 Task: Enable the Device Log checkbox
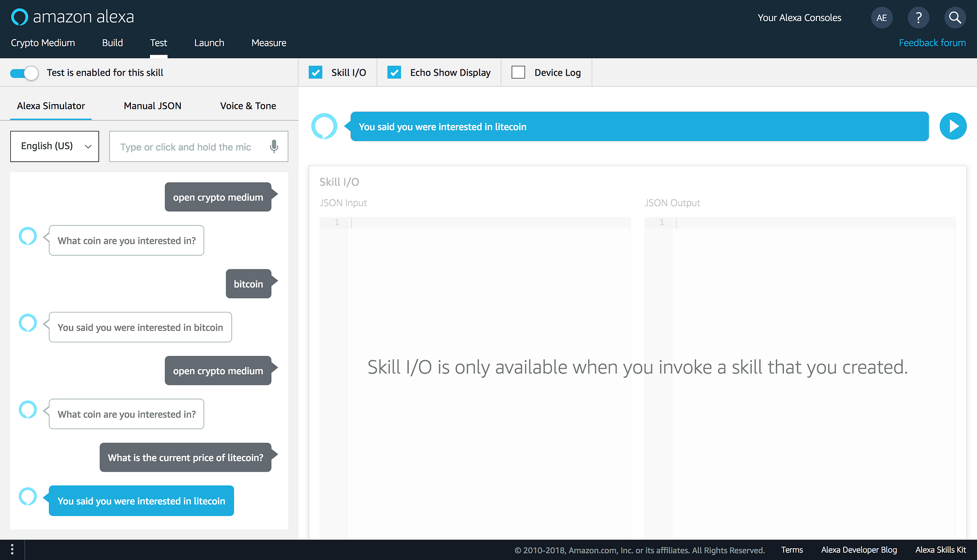(518, 73)
